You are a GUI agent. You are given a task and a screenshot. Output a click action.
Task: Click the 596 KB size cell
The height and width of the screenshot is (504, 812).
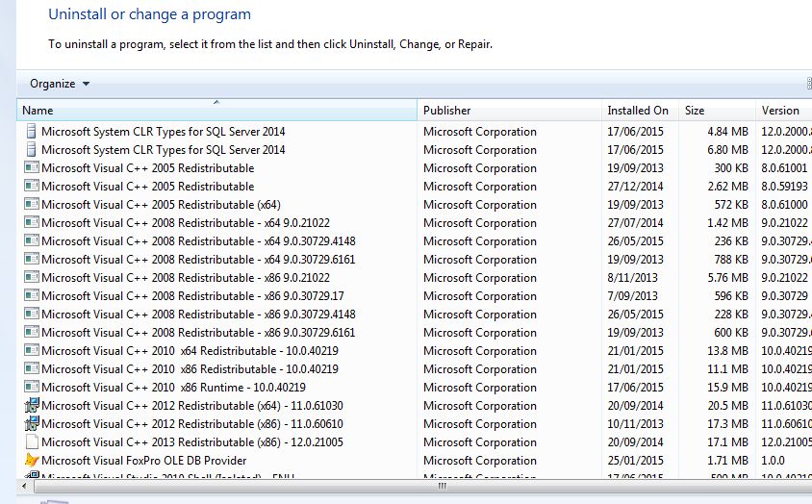coord(731,296)
